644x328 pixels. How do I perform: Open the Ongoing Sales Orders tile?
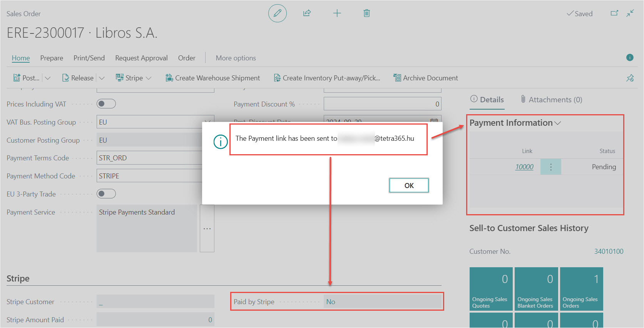tap(581, 289)
